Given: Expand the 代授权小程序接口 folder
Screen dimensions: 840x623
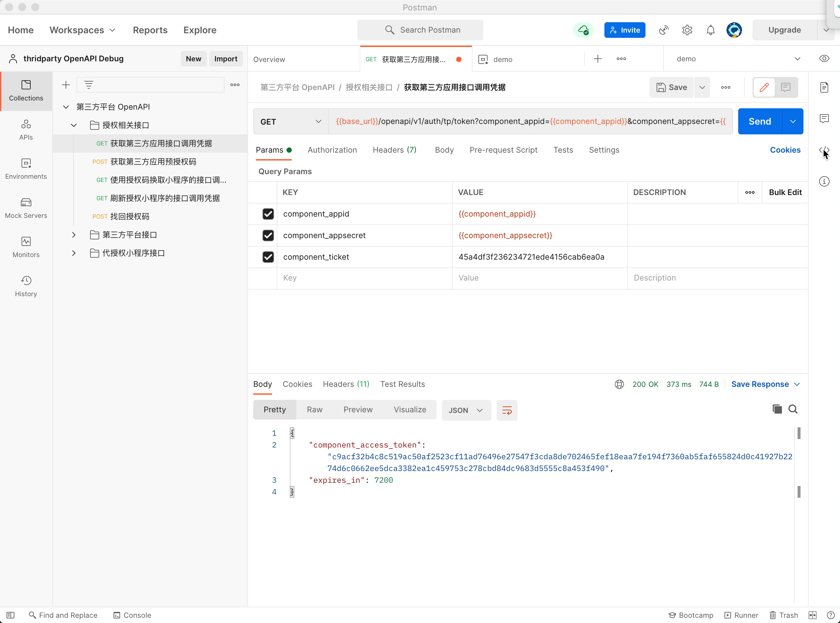Looking at the screenshot, I should [74, 253].
